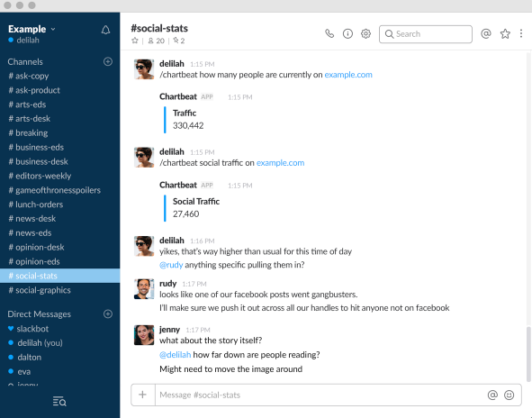Viewport: 532px width, 418px height.
Task: Expand the Example workspace menu
Action: (32, 29)
